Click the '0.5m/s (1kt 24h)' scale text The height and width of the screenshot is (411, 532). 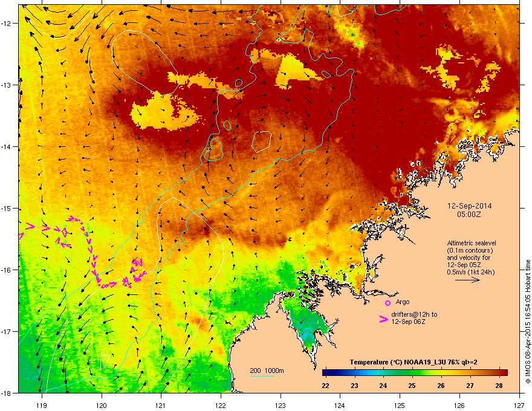coord(471,272)
